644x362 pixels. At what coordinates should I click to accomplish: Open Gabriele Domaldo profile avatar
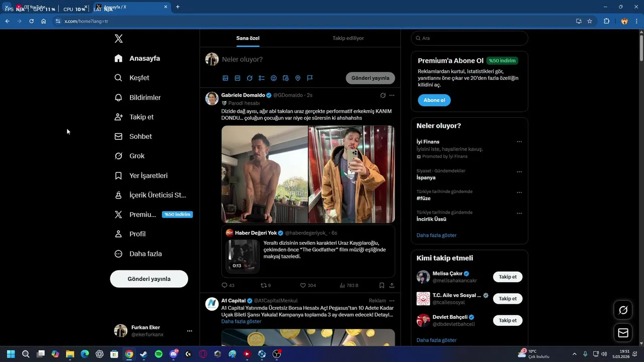click(x=212, y=99)
